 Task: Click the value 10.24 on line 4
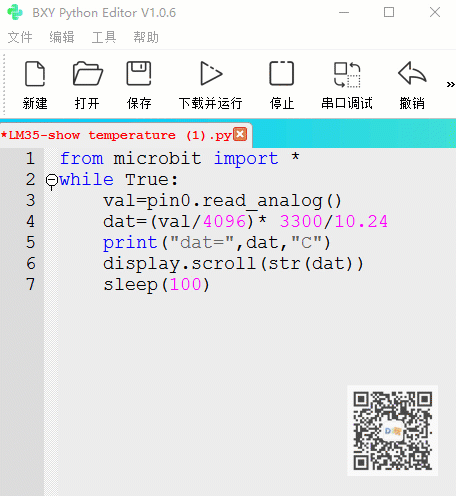coord(361,221)
